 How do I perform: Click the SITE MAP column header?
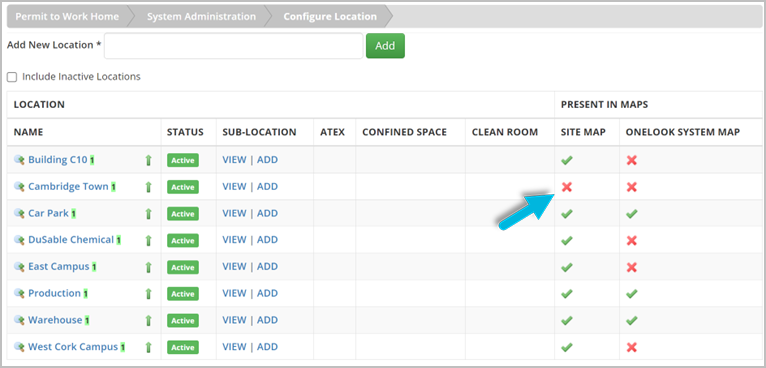click(x=583, y=132)
